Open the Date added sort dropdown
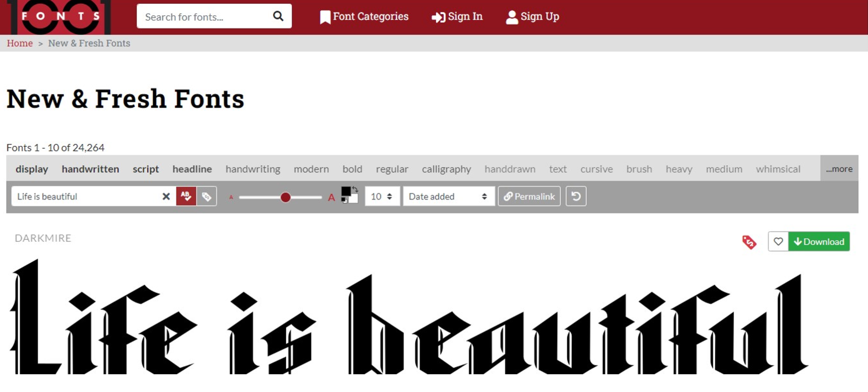868x392 pixels. click(x=449, y=196)
